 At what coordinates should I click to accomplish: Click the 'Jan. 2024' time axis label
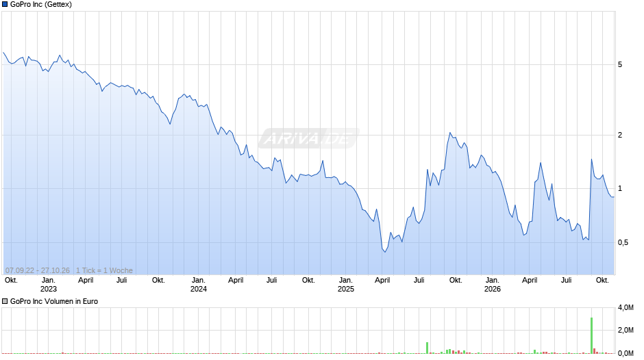(199, 285)
